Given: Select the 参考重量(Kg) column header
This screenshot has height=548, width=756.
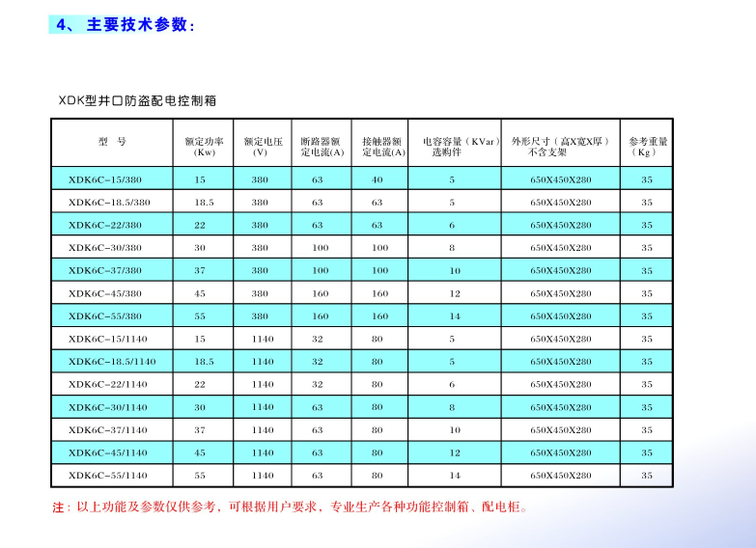Looking at the screenshot, I should click(x=647, y=146).
